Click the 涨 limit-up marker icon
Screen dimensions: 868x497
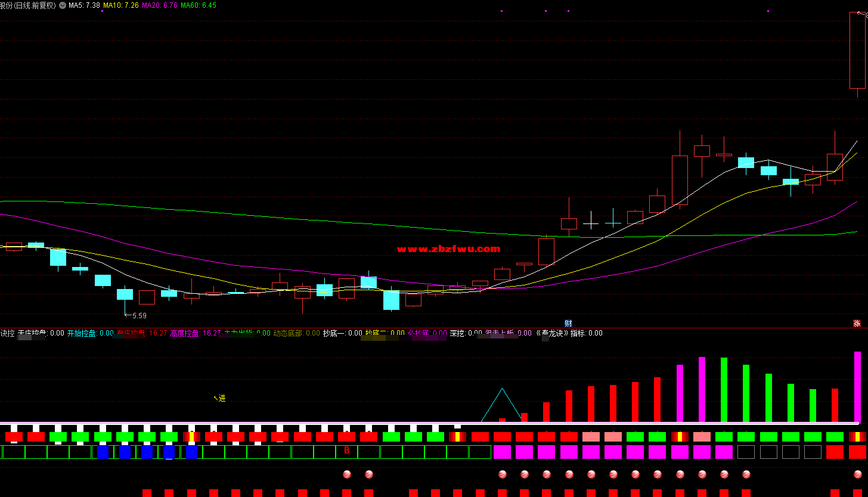pyautogui.click(x=857, y=323)
